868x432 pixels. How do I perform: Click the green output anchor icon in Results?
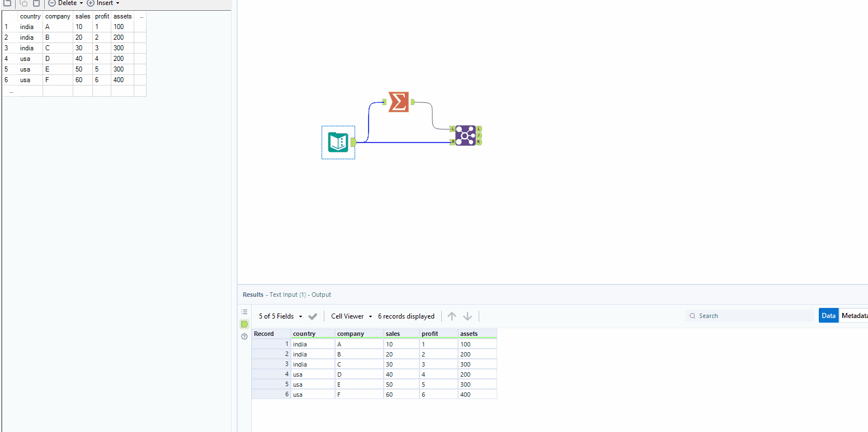244,324
